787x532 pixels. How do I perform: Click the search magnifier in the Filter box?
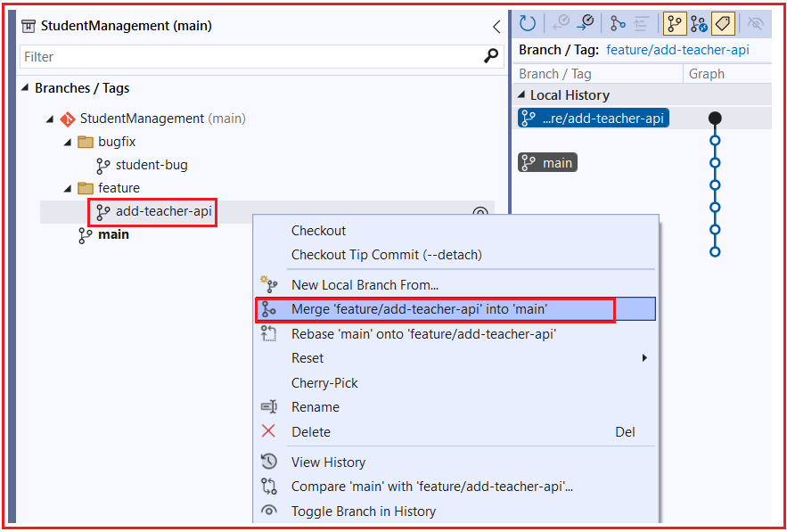489,55
